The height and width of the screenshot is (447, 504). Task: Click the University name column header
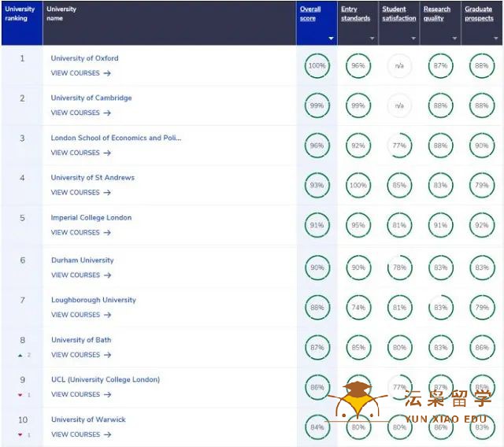169,24
